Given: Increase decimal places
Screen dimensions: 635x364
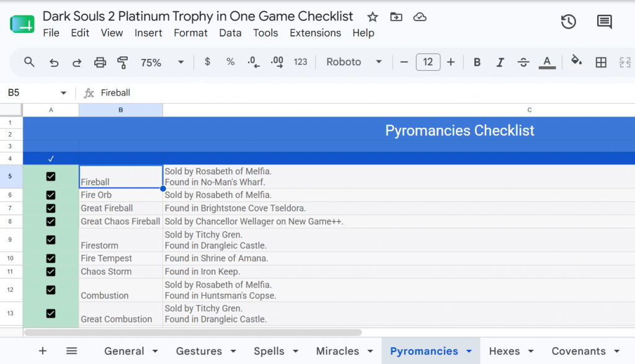Looking at the screenshot, I should 277,63.
